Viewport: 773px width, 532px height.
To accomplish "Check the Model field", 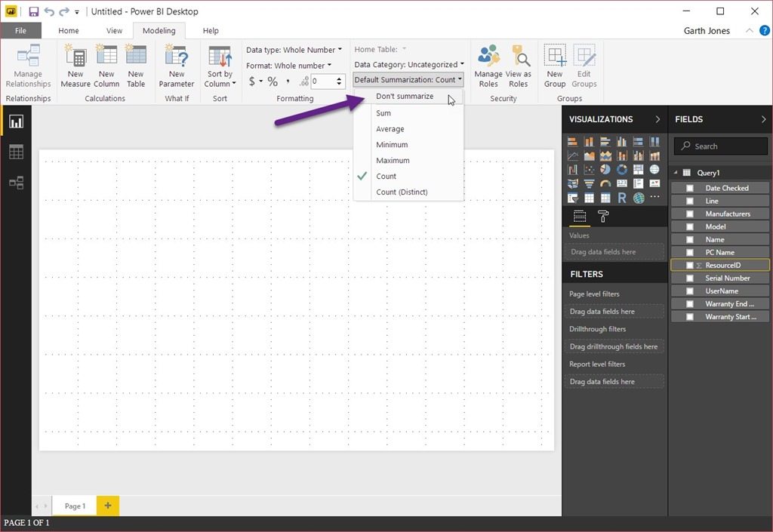I will [690, 226].
